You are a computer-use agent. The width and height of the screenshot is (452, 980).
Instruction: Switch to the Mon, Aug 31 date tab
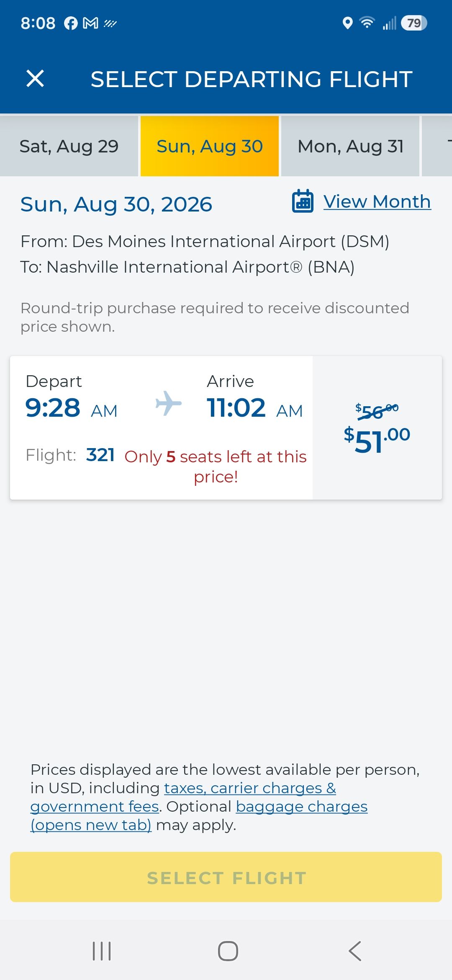[350, 146]
